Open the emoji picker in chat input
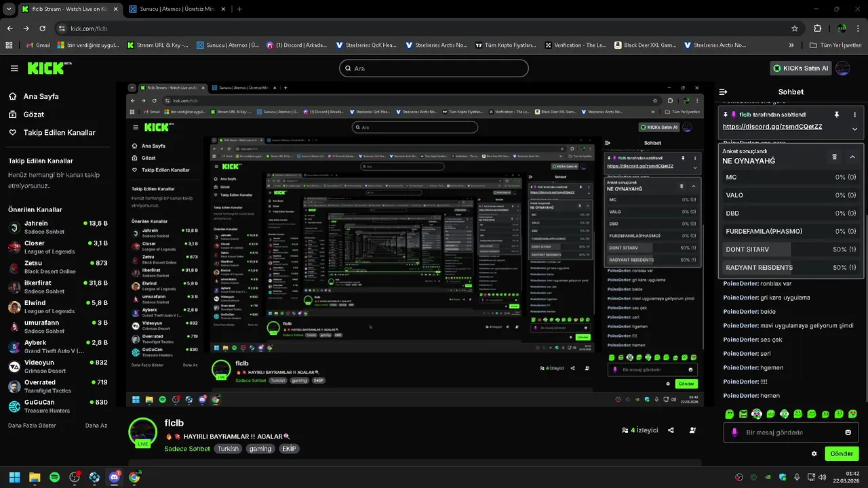868x488 pixels. [848, 432]
